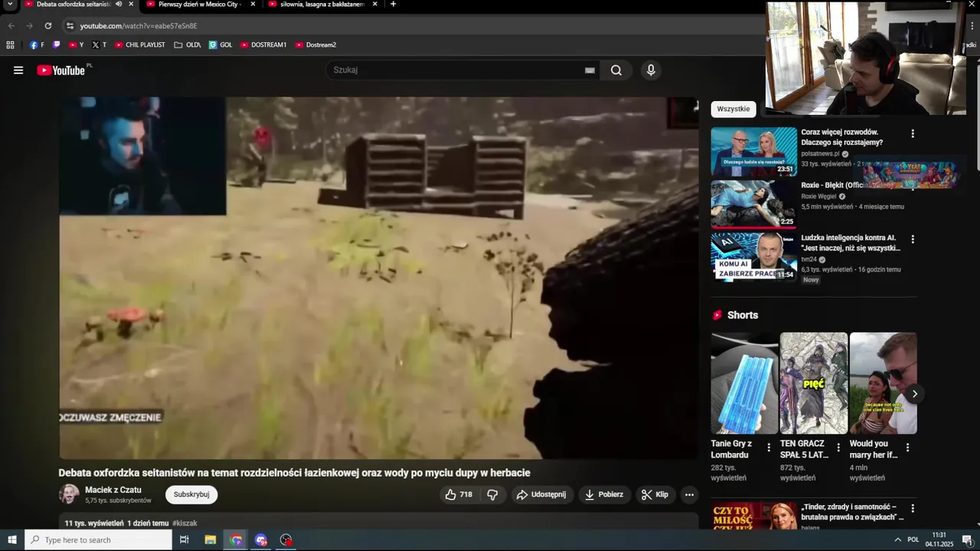Open the tab search dropdown arrow
Screen dimensions: 980x551
[x=10, y=4]
